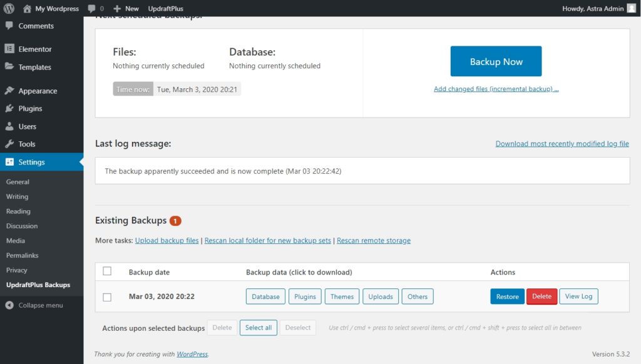Open Howdy, Astra Admin account menu
The width and height of the screenshot is (641, 364).
593,9
